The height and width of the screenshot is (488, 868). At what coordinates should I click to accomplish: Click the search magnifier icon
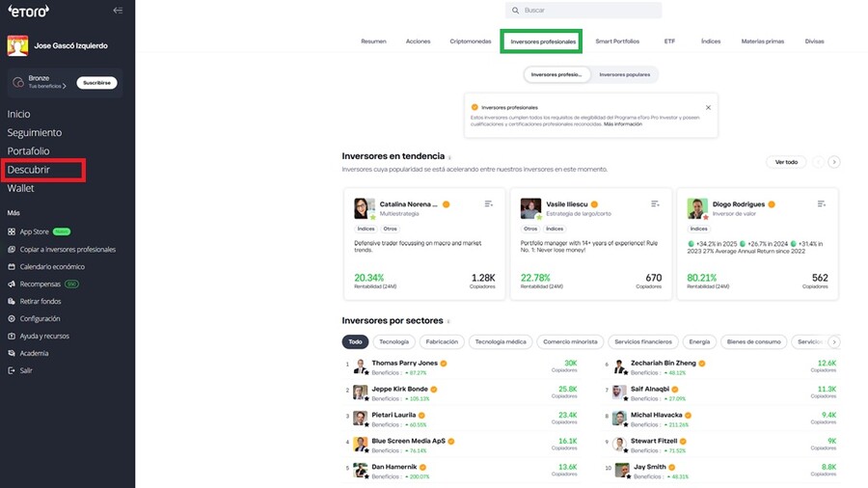pos(515,11)
